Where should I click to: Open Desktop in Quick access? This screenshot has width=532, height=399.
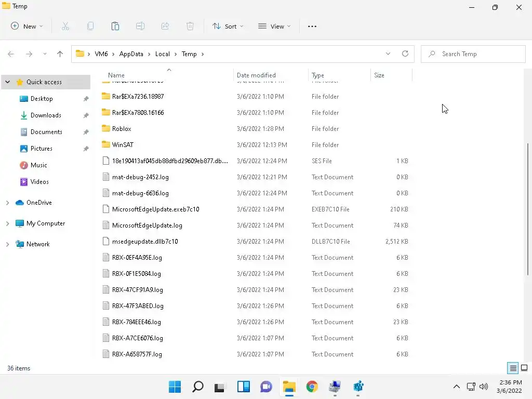click(42, 98)
